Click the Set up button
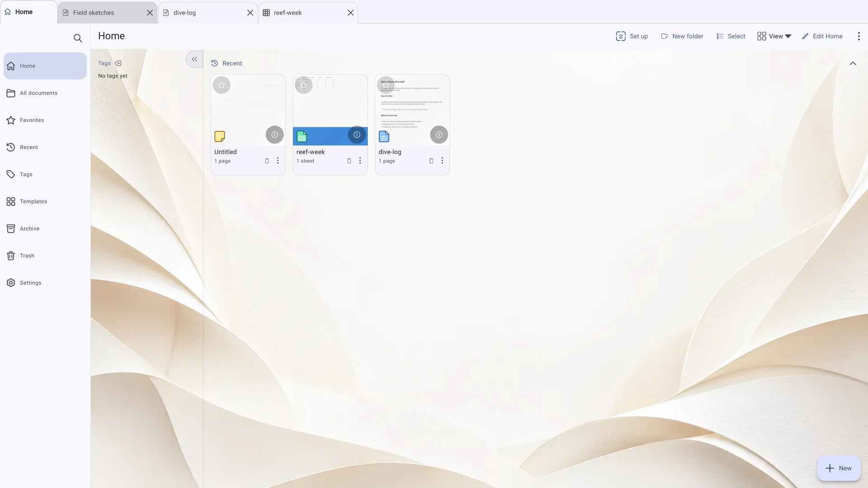Viewport: 868px width, 488px height. pos(632,36)
